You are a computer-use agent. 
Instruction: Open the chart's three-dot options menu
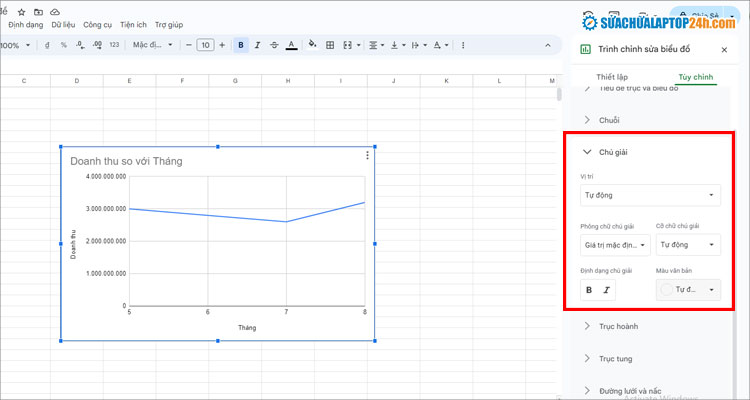(x=367, y=155)
